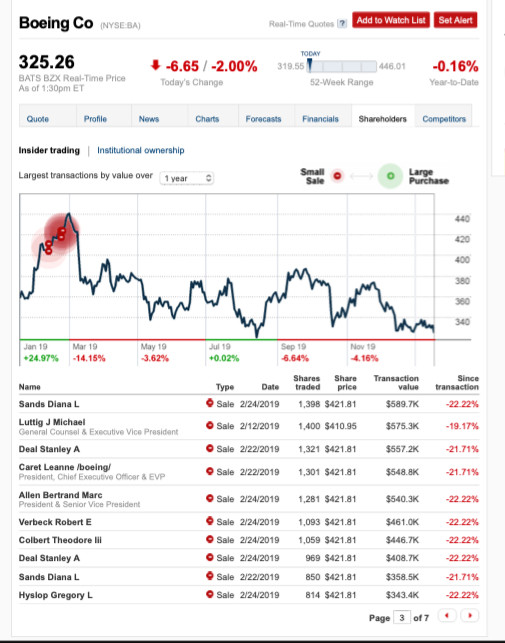Screen dimensions: 505x643
Task: Click the Transaction value column header
Action: point(396,383)
